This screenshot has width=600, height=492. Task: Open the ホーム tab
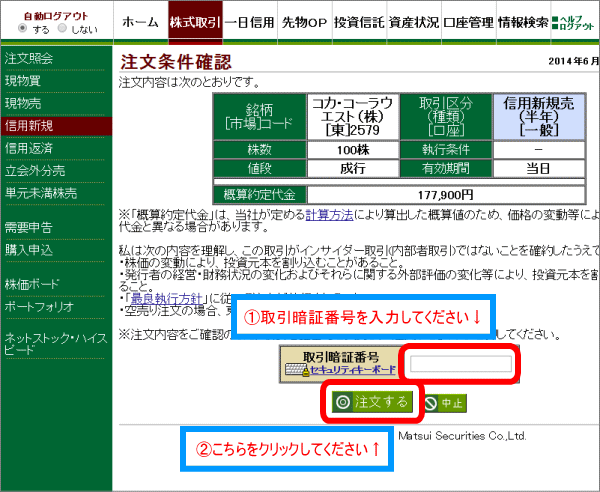(x=140, y=23)
